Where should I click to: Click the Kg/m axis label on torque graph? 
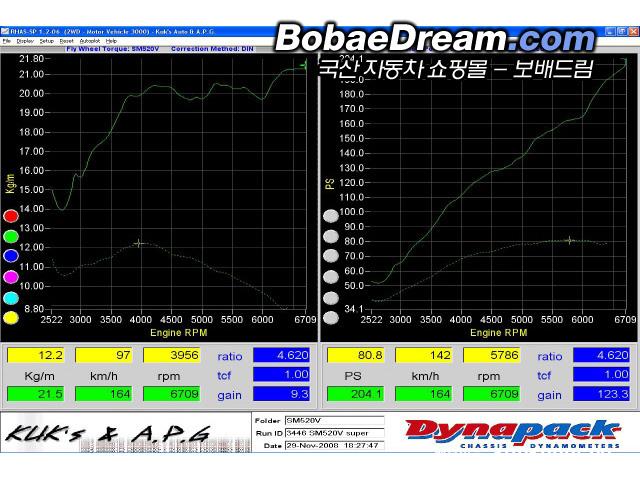(x=10, y=184)
